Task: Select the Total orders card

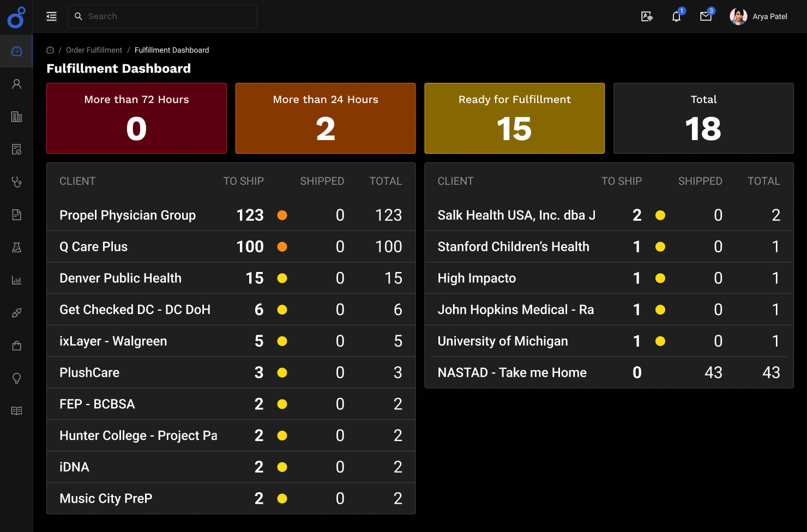Action: click(703, 118)
